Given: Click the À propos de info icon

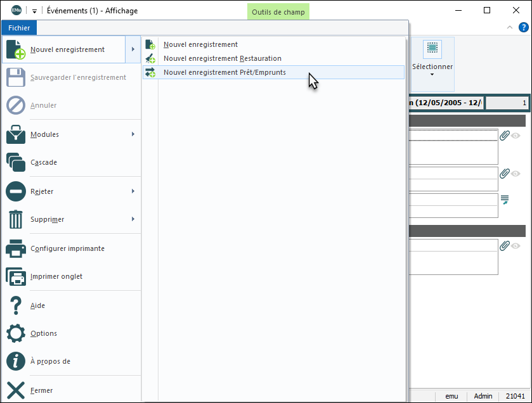Looking at the screenshot, I should [16, 361].
